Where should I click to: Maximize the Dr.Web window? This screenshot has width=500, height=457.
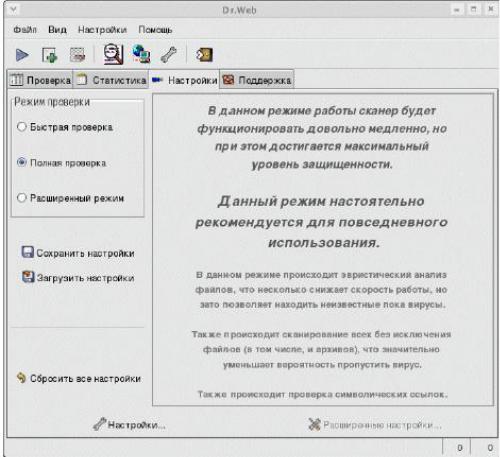point(474,10)
